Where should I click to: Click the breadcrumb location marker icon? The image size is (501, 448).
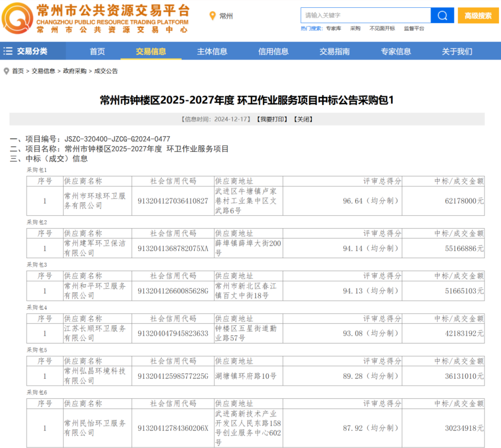coord(6,71)
